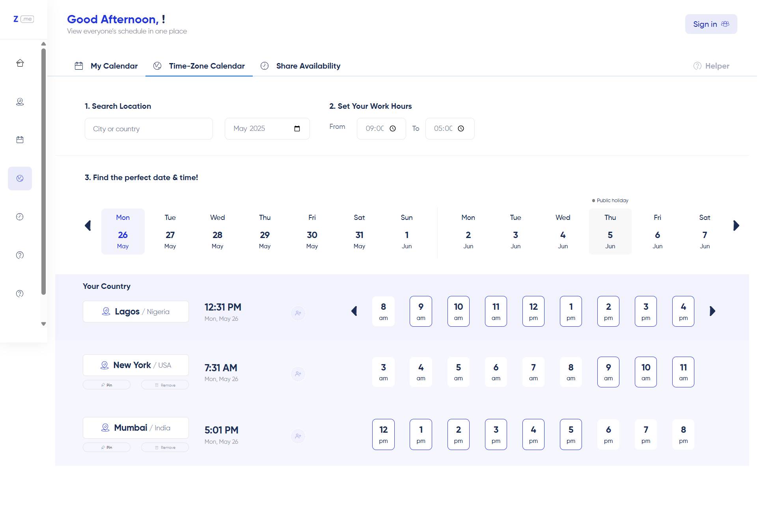Image resolution: width=759 pixels, height=532 pixels.
Task: Click the Z.me logo
Action: [x=24, y=19]
